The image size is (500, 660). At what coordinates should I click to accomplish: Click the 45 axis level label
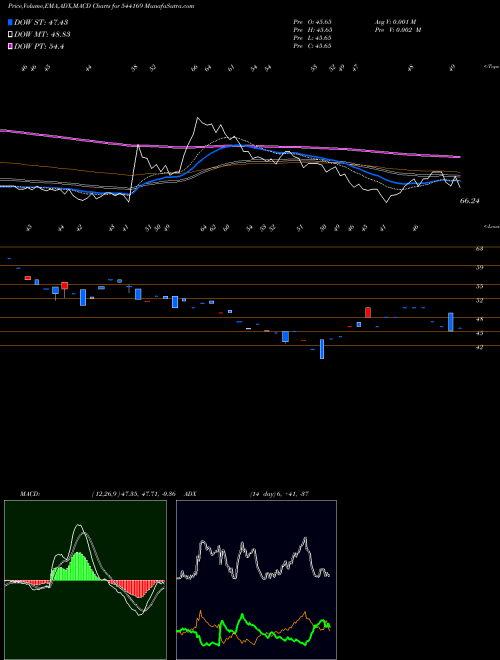(x=479, y=333)
